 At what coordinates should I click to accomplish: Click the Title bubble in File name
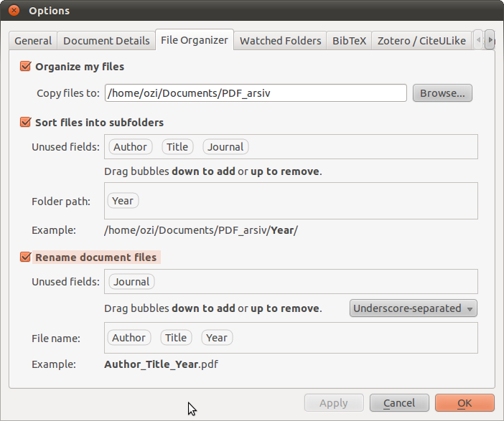coord(176,338)
